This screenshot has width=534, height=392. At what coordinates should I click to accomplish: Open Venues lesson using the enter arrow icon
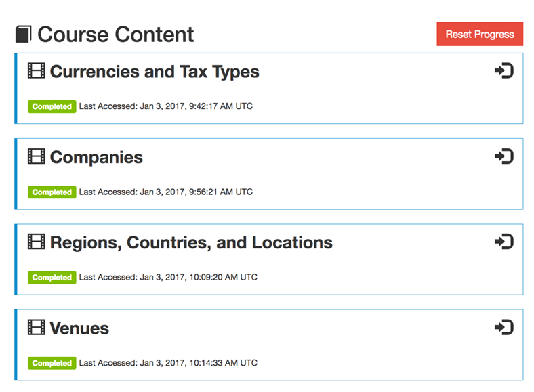tap(504, 328)
